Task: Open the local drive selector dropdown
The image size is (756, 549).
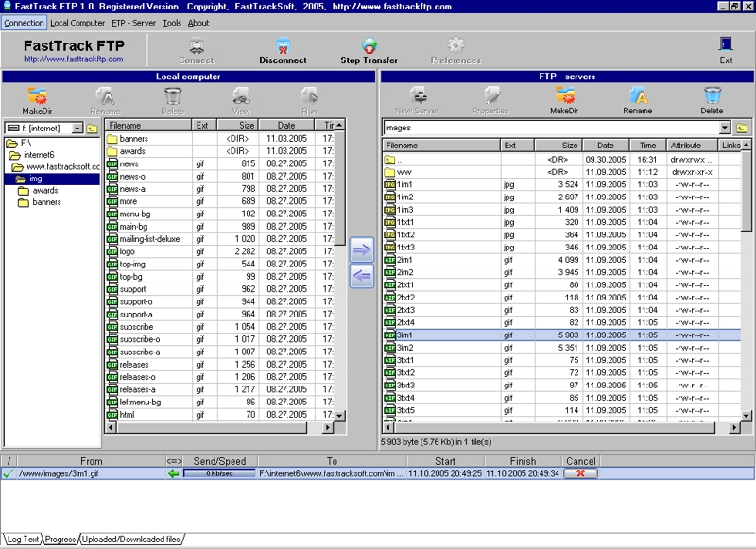Action: [x=77, y=128]
